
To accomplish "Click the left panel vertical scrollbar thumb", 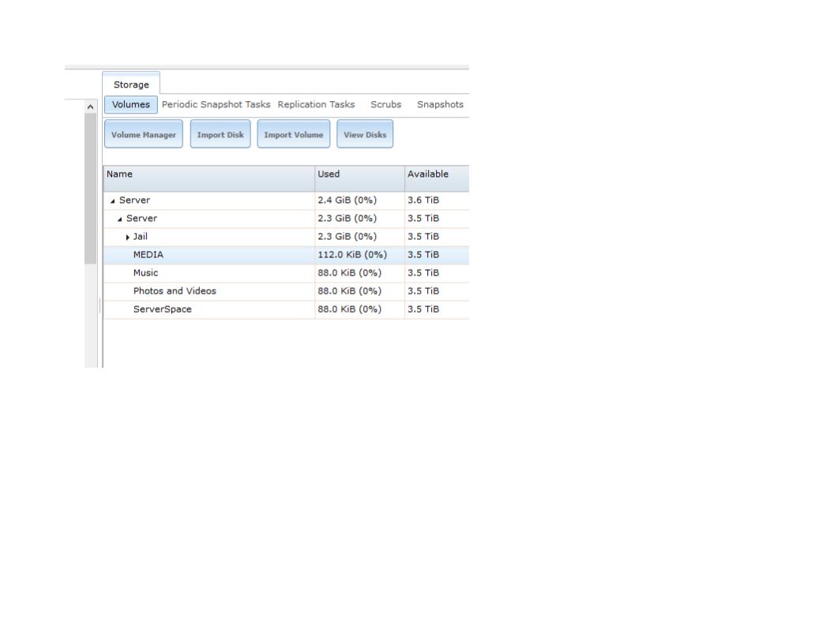I will [x=90, y=189].
